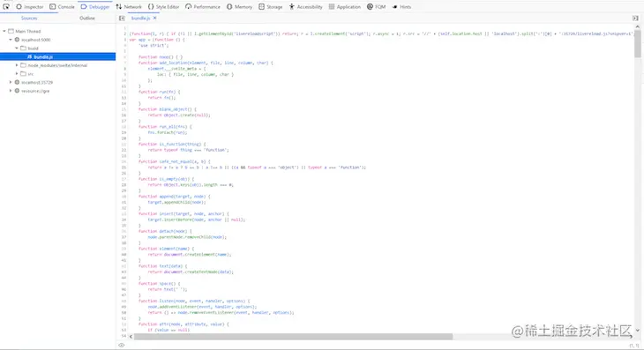Open the FQM panel tab
This screenshot has width=644, height=350.
pyautogui.click(x=376, y=6)
